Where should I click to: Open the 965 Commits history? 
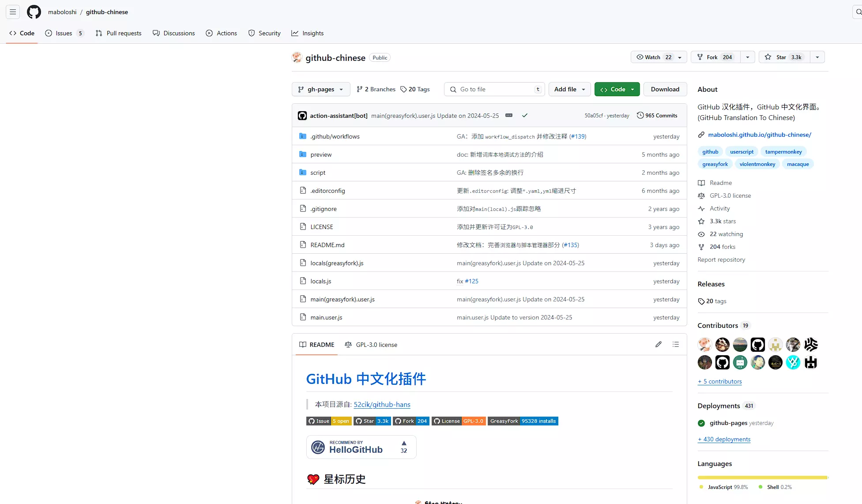click(x=657, y=115)
